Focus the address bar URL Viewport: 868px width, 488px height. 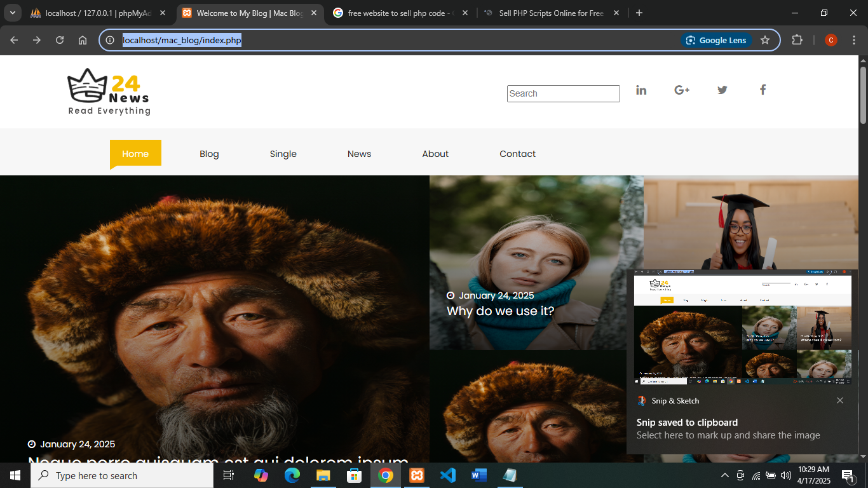pos(182,40)
